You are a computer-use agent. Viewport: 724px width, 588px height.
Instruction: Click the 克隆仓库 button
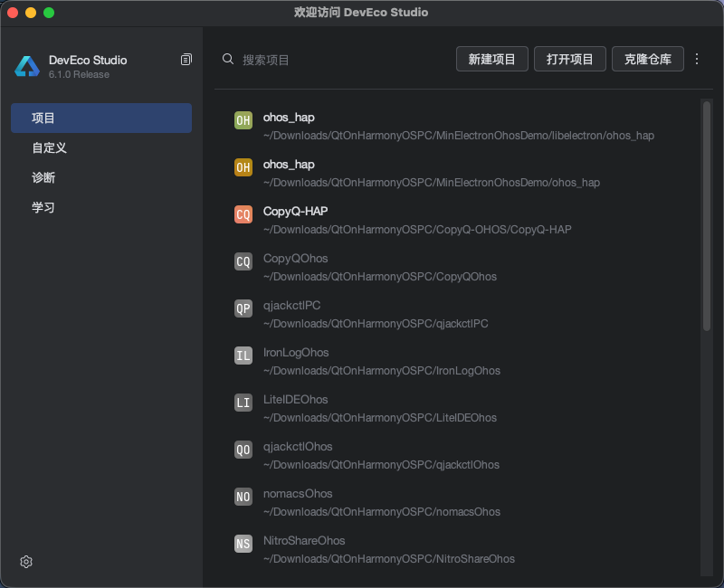click(648, 59)
